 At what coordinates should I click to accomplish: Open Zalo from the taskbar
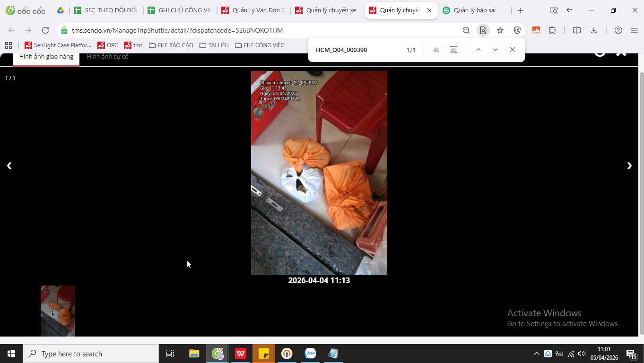click(310, 354)
